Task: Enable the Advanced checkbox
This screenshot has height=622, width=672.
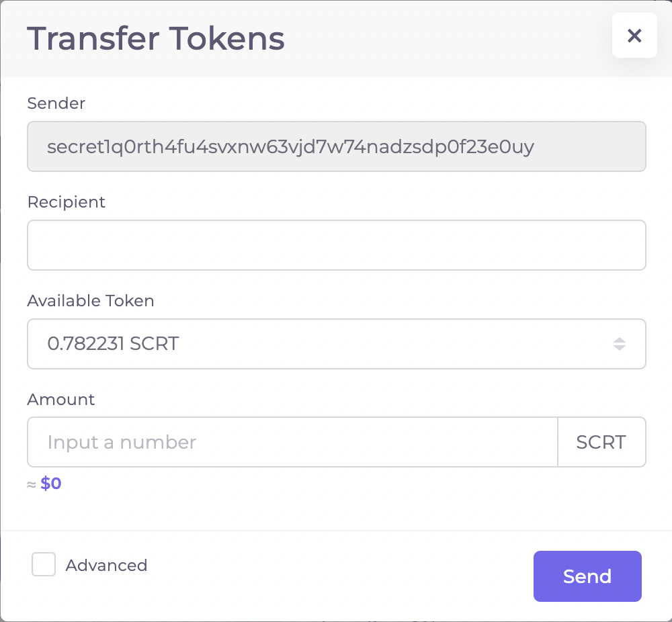Action: (x=44, y=565)
